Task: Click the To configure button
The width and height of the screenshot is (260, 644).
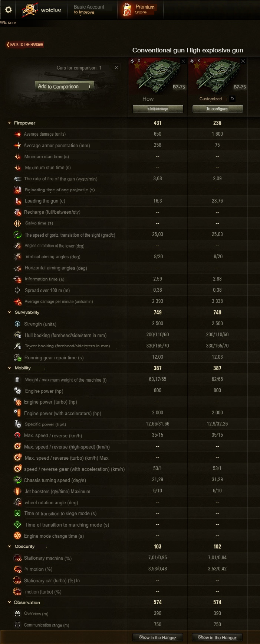Action: point(217,109)
